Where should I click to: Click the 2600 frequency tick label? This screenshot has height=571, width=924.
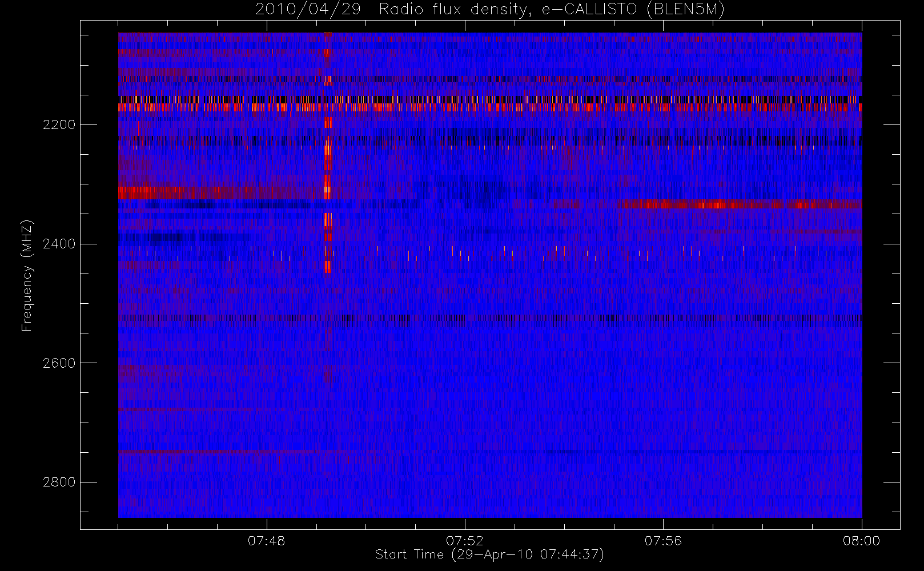pos(59,363)
